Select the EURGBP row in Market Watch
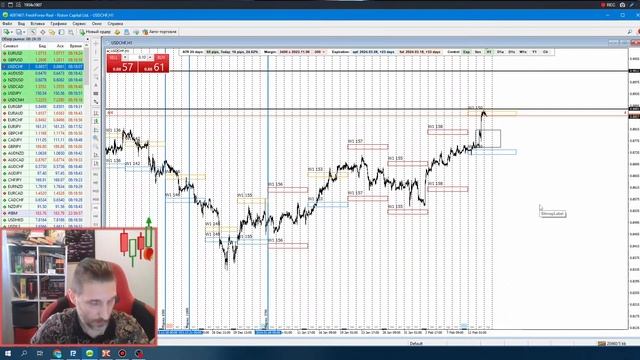Image resolution: width=640 pixels, height=360 pixels. [42, 107]
